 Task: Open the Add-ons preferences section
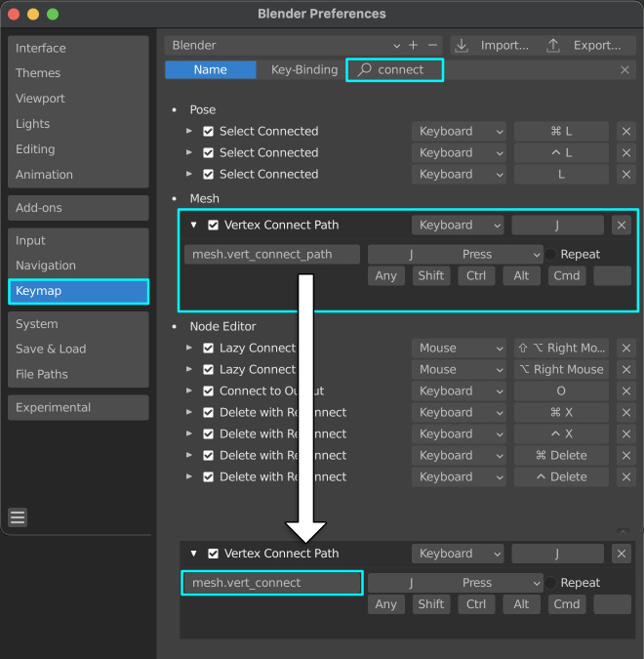[x=78, y=208]
